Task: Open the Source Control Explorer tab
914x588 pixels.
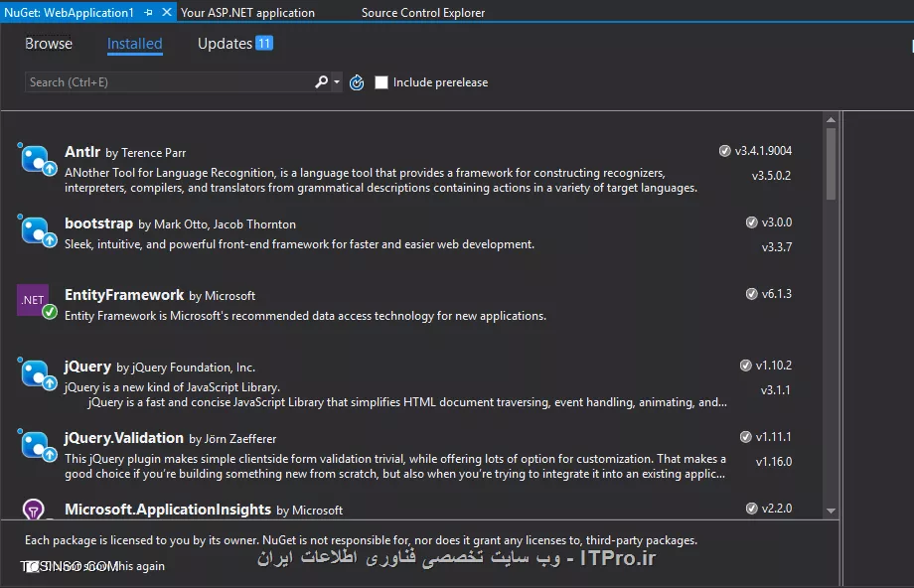Action: click(422, 12)
